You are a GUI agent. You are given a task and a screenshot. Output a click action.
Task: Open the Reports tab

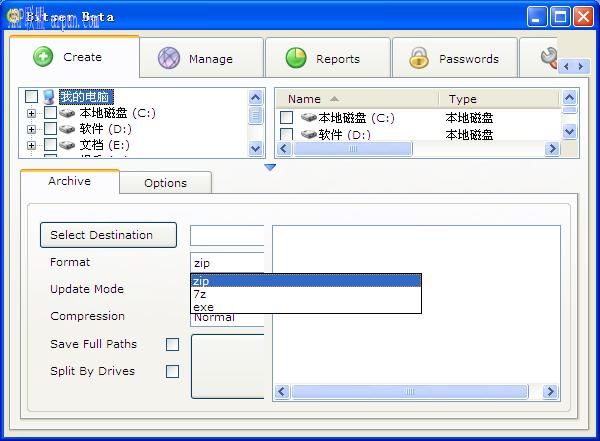[x=328, y=58]
